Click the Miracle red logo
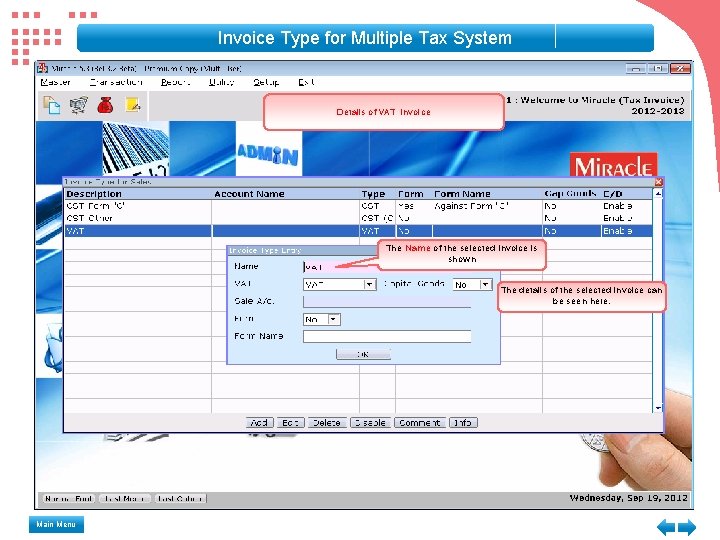Screen dimensions: 720x540 [x=613, y=166]
